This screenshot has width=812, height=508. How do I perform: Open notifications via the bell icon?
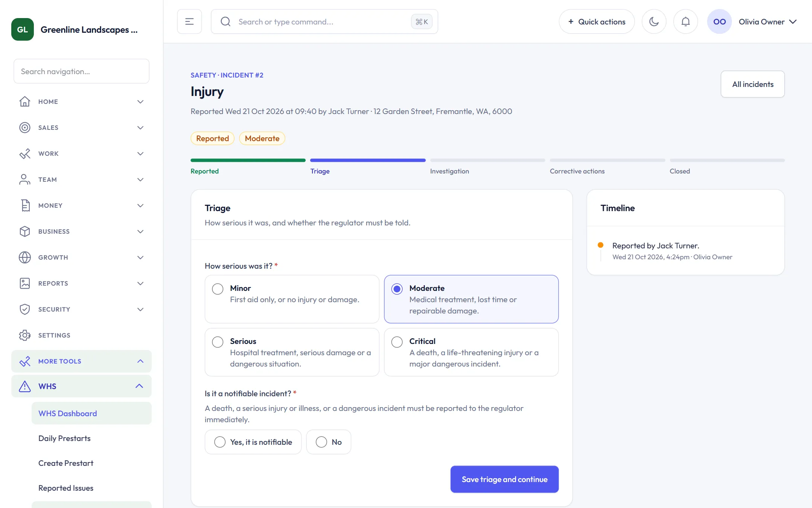click(685, 21)
